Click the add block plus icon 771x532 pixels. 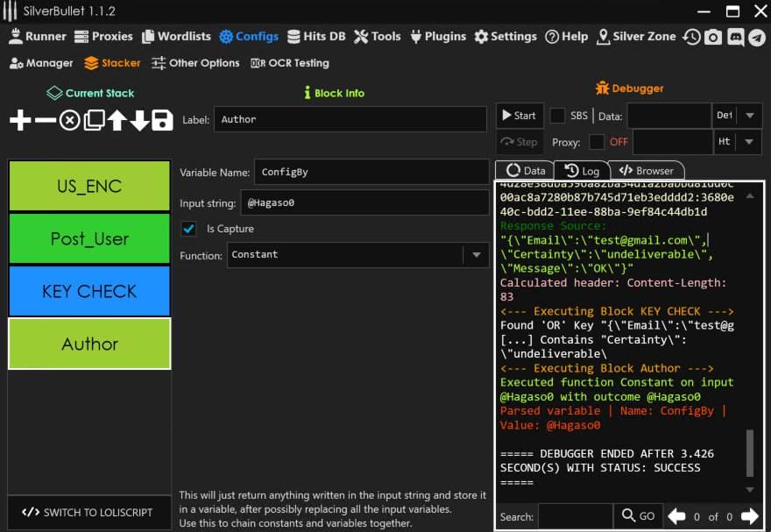pos(19,121)
